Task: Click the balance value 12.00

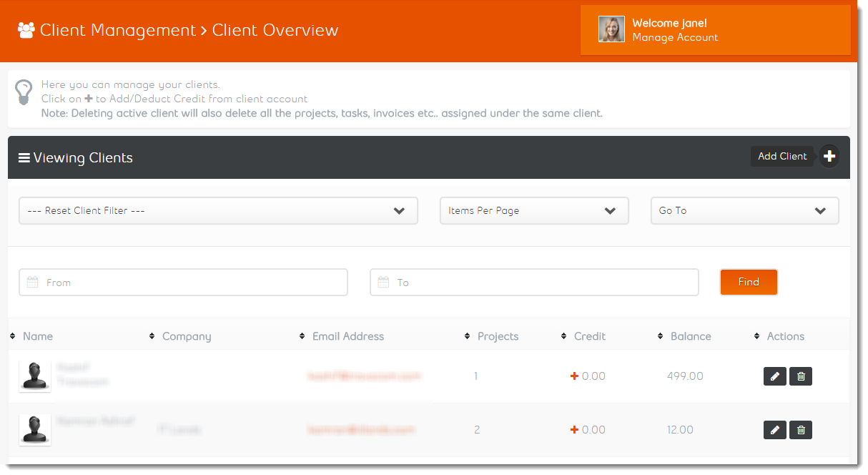Action: pos(680,430)
